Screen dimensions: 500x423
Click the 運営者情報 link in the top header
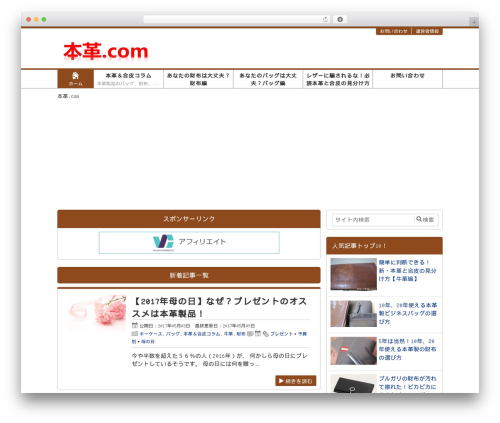pyautogui.click(x=427, y=31)
